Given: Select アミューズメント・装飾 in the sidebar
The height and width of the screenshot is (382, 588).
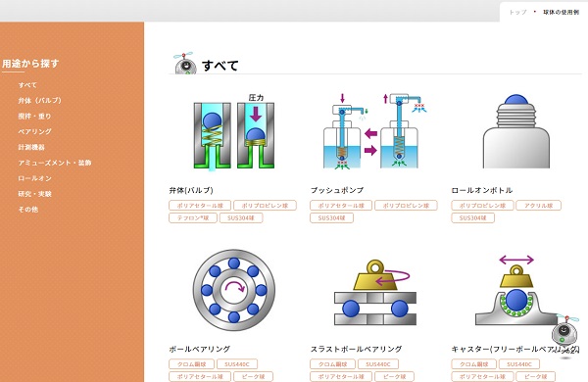Looking at the screenshot, I should [x=55, y=163].
